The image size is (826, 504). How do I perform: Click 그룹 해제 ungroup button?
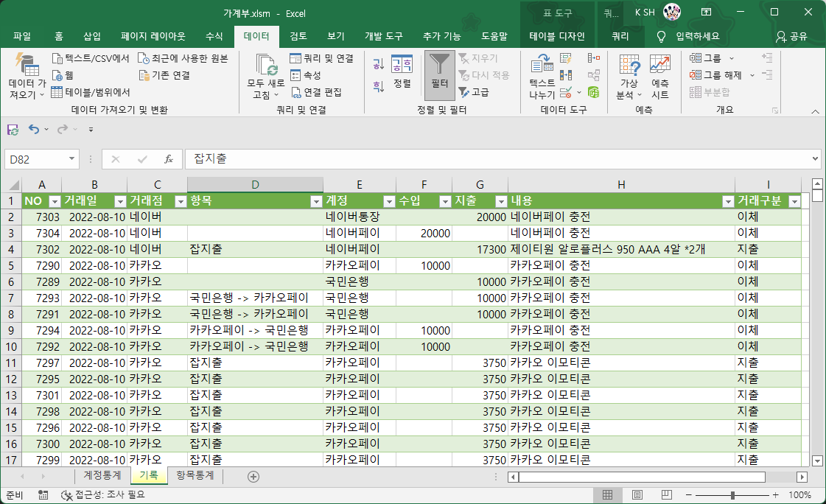715,75
